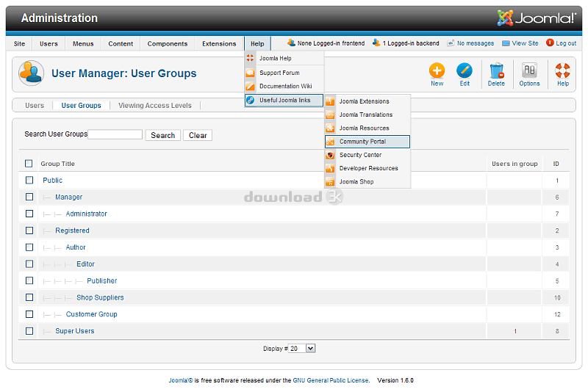Click the Joomla! logo
This screenshot has height=392, width=588.
(x=537, y=18)
